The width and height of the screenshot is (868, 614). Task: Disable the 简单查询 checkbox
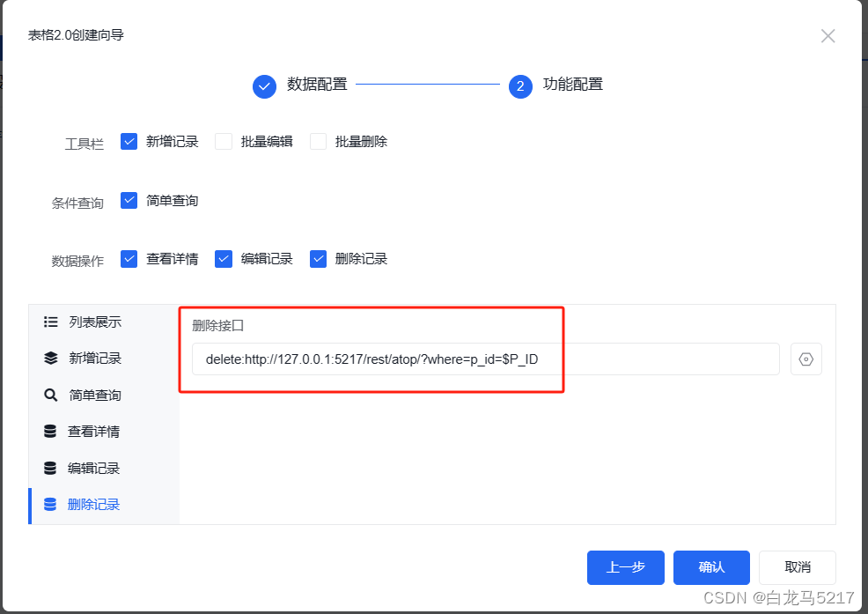(x=129, y=200)
